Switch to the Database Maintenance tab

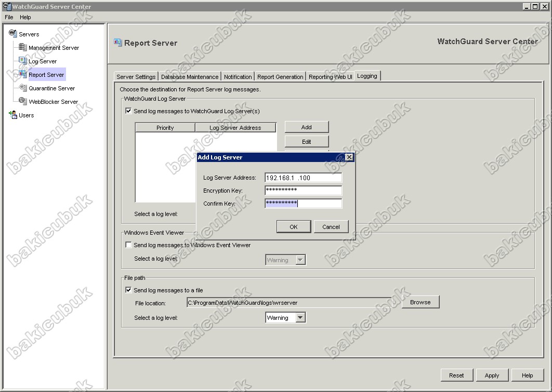(x=190, y=77)
